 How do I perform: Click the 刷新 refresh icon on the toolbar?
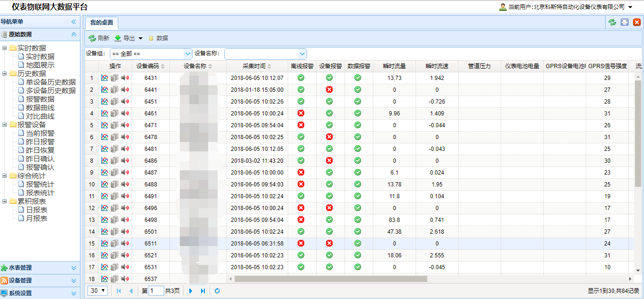(92, 38)
